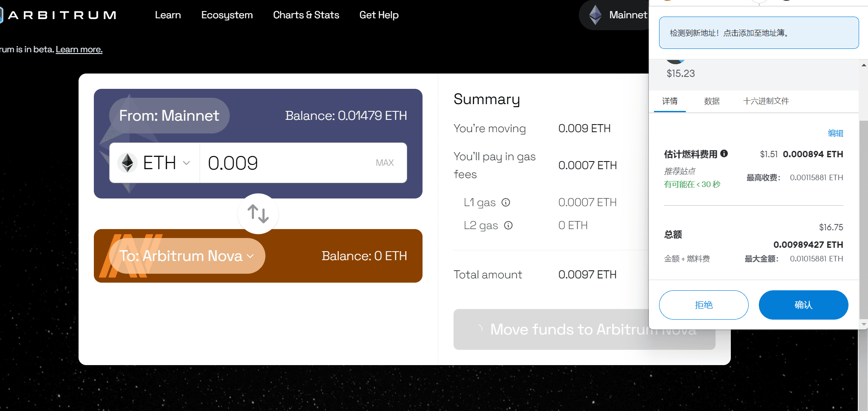Click the new address detected notification banner
The image size is (868, 411).
pos(759,33)
